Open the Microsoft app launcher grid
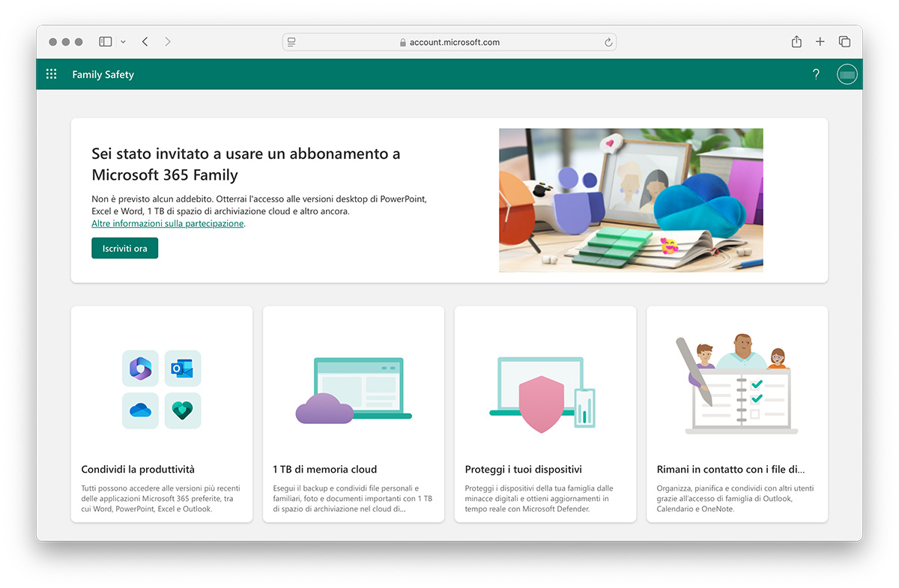 (x=51, y=73)
